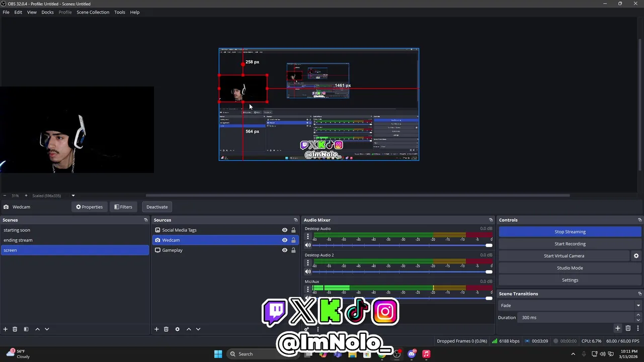Open Discord from the taskbar

(x=412, y=354)
